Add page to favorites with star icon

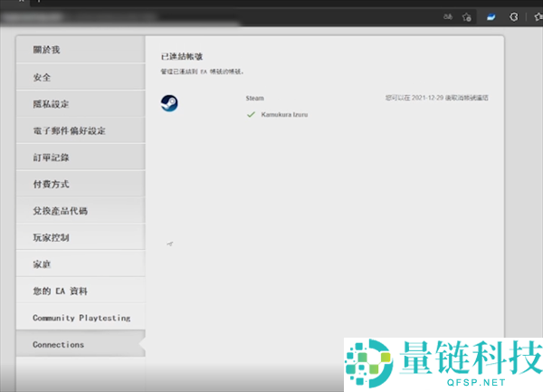click(467, 15)
